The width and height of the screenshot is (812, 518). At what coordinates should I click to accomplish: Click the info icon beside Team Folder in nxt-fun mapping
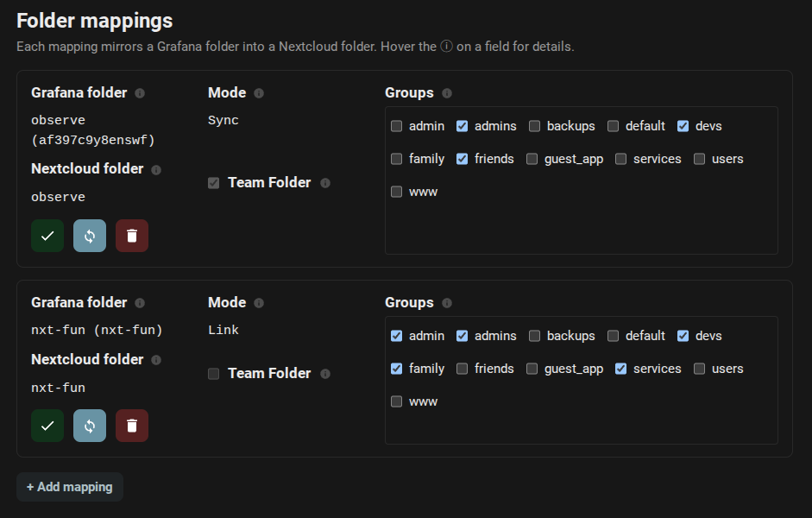[x=325, y=374]
